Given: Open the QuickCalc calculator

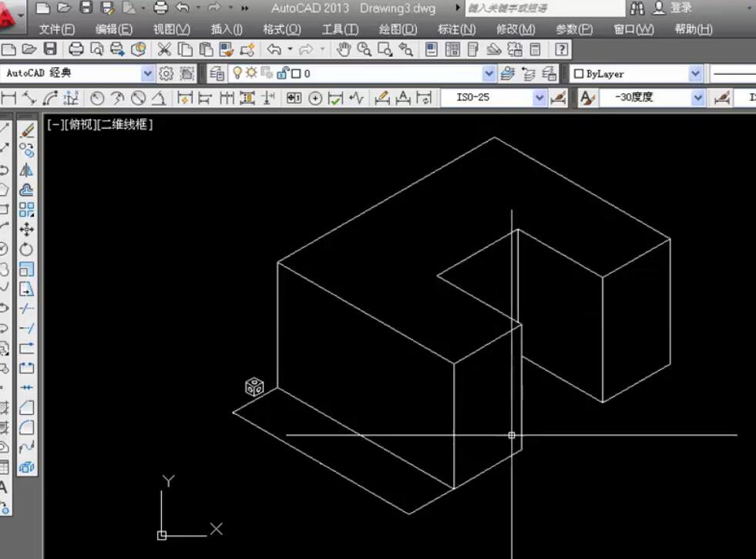Looking at the screenshot, I should click(x=535, y=49).
